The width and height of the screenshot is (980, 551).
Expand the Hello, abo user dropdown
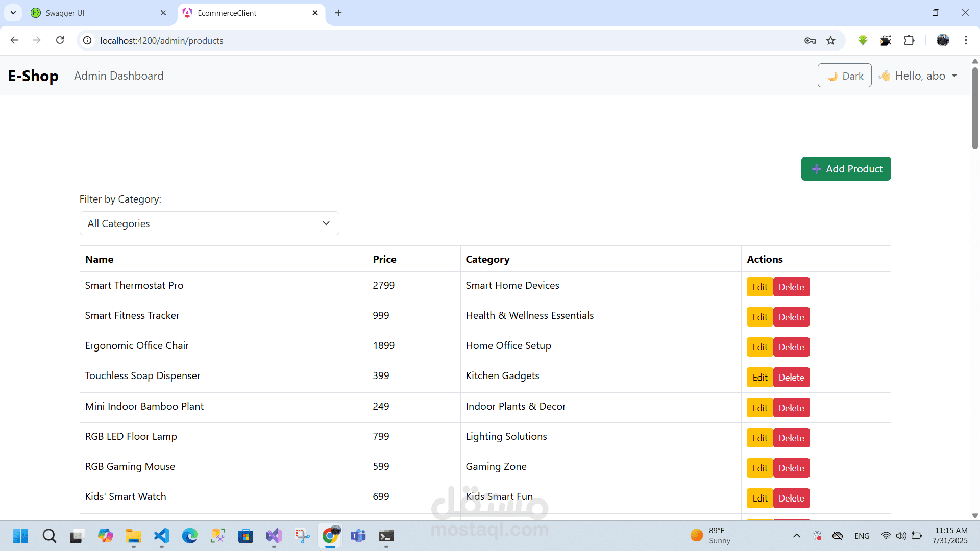coord(919,76)
